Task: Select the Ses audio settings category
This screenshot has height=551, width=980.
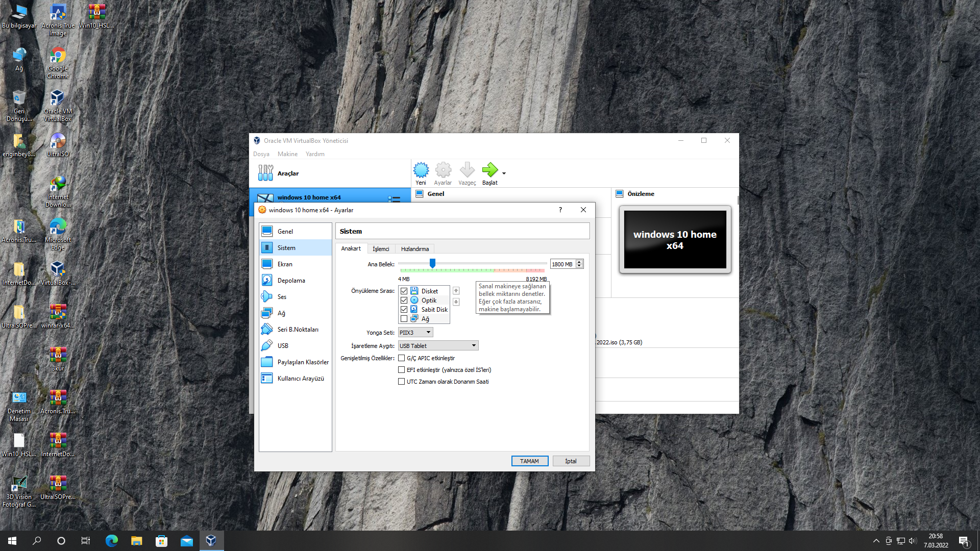Action: [x=282, y=297]
